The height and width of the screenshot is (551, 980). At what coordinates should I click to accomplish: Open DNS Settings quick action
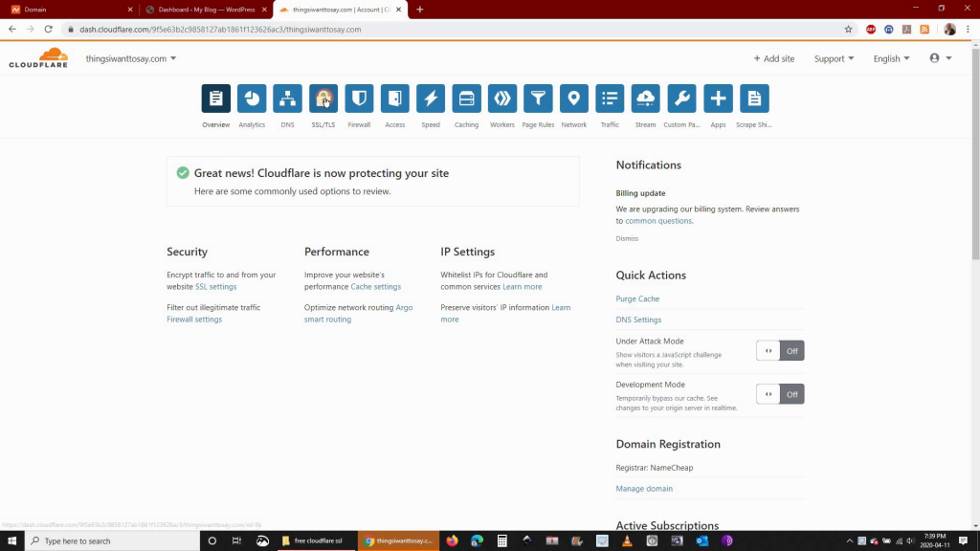pos(638,320)
